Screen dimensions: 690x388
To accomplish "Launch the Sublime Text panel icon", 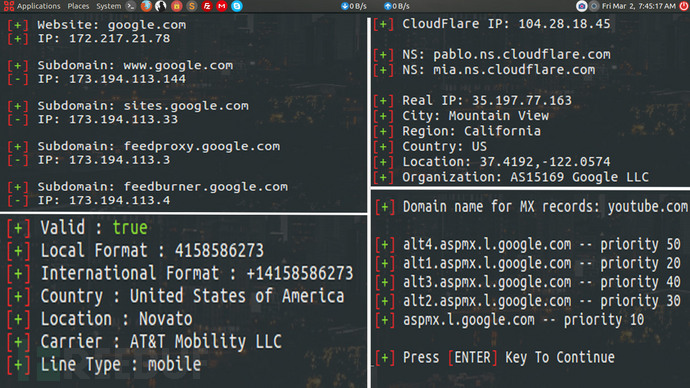I will (191, 6).
